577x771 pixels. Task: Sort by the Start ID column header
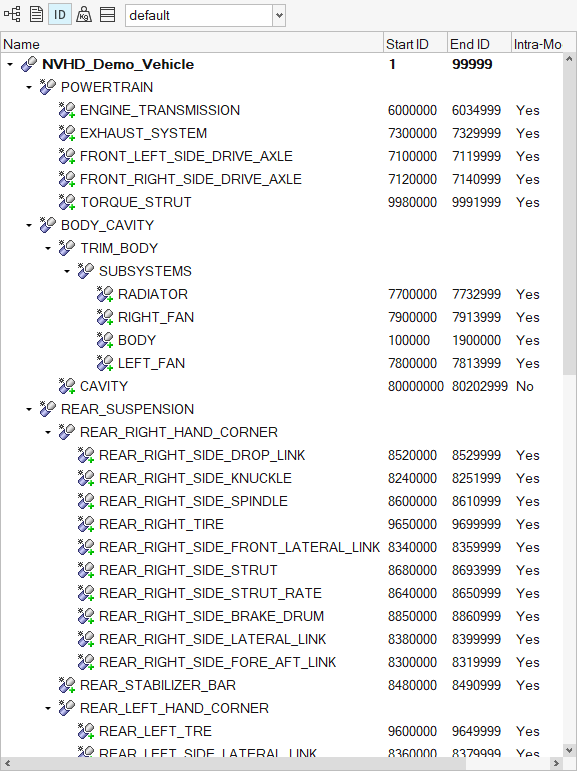coord(415,43)
